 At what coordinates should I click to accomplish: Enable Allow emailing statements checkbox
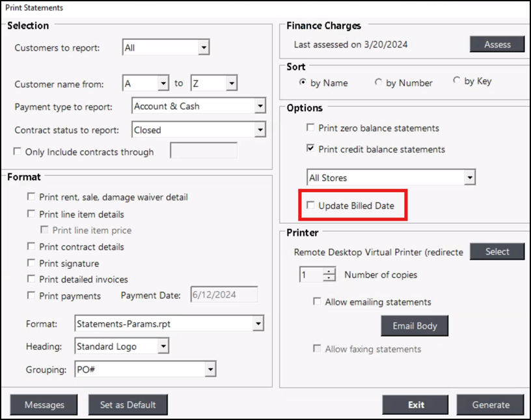coord(318,302)
